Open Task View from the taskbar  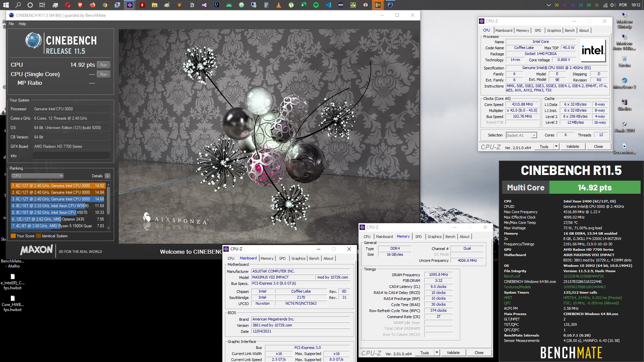pyautogui.click(x=42, y=5)
